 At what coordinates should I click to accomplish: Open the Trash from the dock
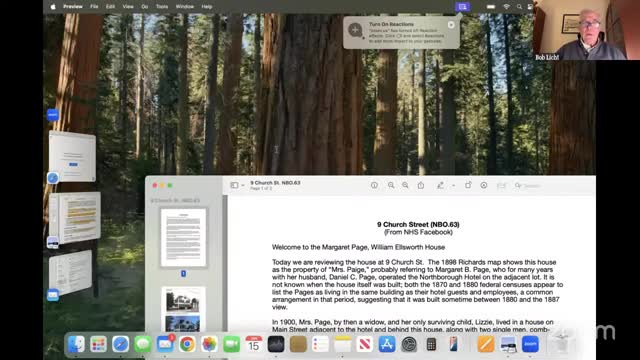coord(561,344)
